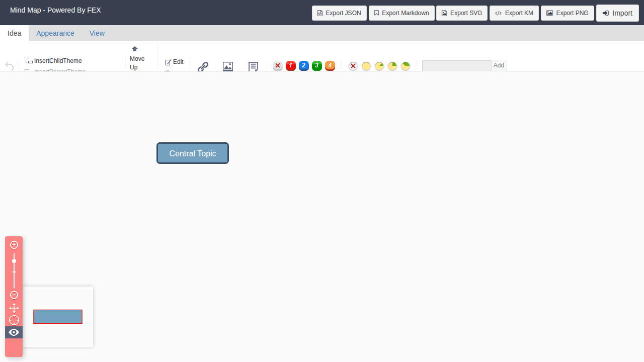The height and width of the screenshot is (362, 644).
Task: Export the mind map as PNG
Action: pos(568,13)
